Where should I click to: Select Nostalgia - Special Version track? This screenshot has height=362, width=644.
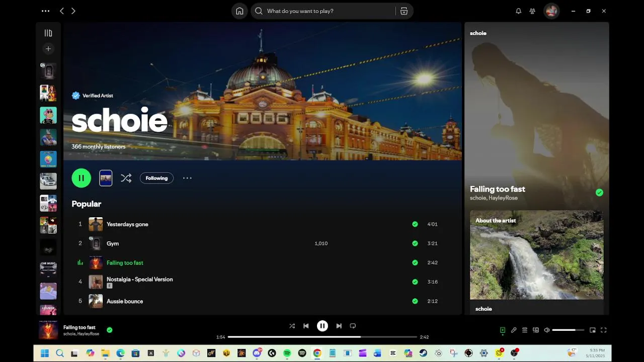(263, 282)
